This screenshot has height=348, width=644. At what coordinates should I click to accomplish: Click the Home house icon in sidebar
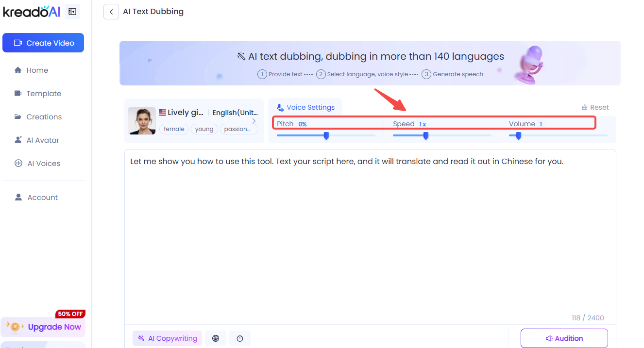pos(18,70)
